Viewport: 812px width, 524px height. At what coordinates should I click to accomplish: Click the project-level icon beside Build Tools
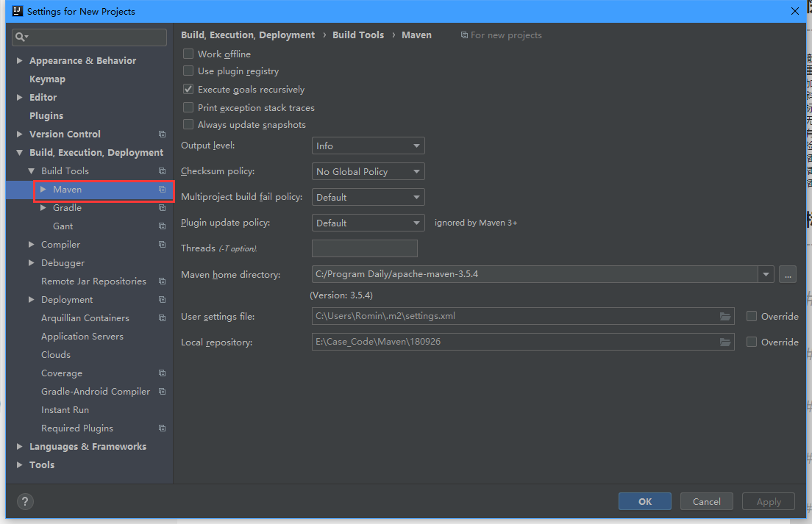tap(162, 171)
